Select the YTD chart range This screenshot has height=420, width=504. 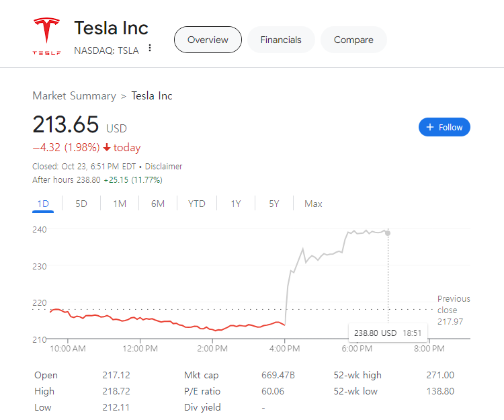click(197, 204)
